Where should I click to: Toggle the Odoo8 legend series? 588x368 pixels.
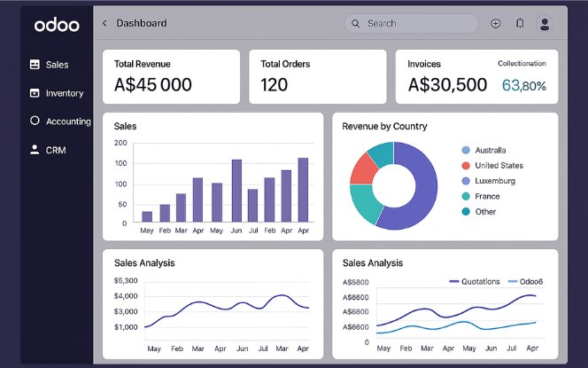tap(525, 282)
